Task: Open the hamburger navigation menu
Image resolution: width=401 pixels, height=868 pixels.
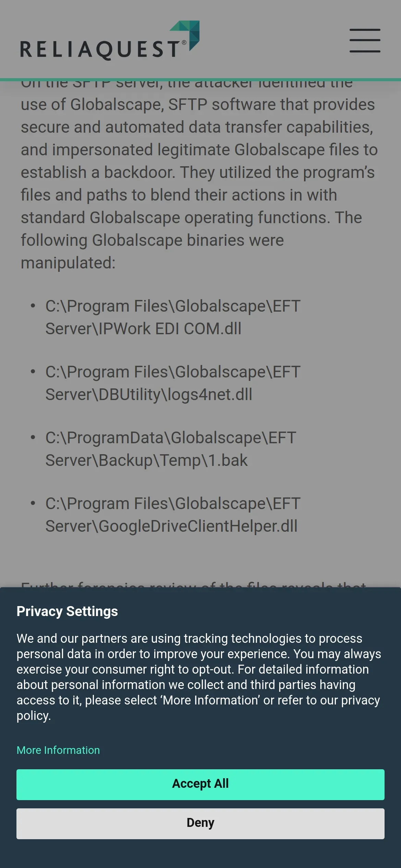Action: point(365,40)
